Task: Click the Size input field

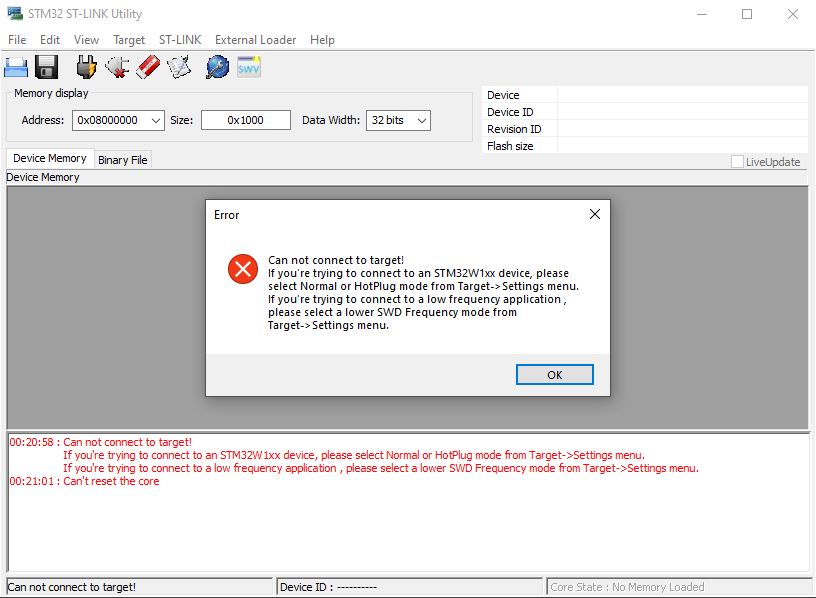Action: pyautogui.click(x=246, y=120)
